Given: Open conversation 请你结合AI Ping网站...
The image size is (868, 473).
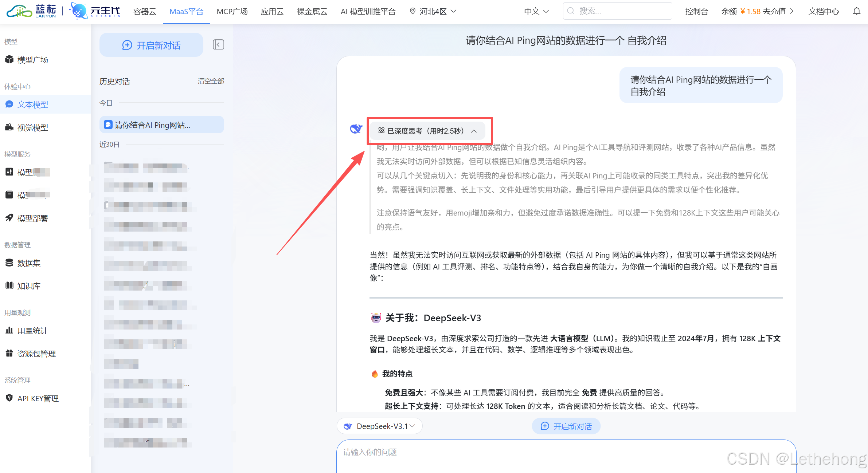Looking at the screenshot, I should pos(161,125).
